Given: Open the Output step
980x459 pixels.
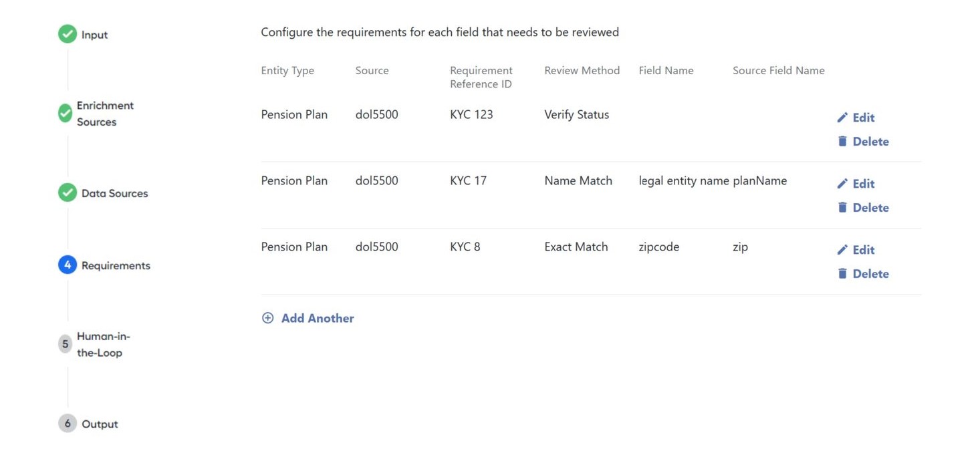Looking at the screenshot, I should coord(100,424).
